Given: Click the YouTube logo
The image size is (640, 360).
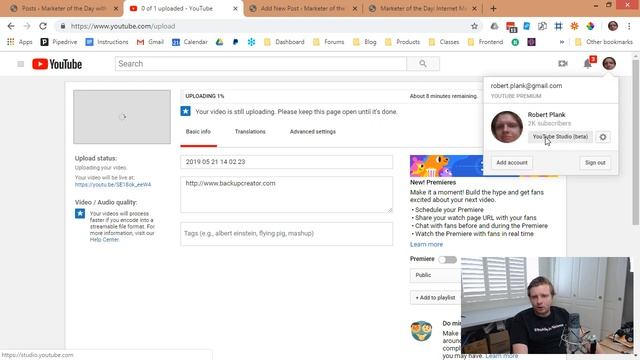Looking at the screenshot, I should 57,64.
